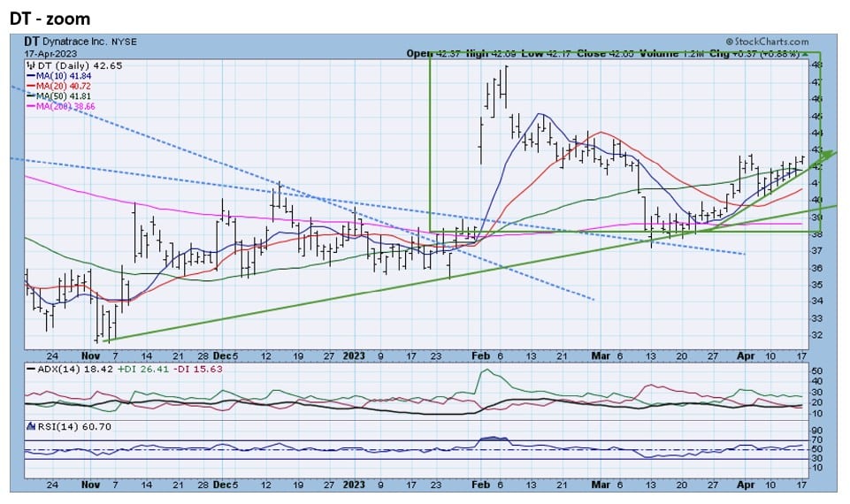Click the Volume label in the quote line
Viewport: 850px width, 504px height.
point(662,53)
